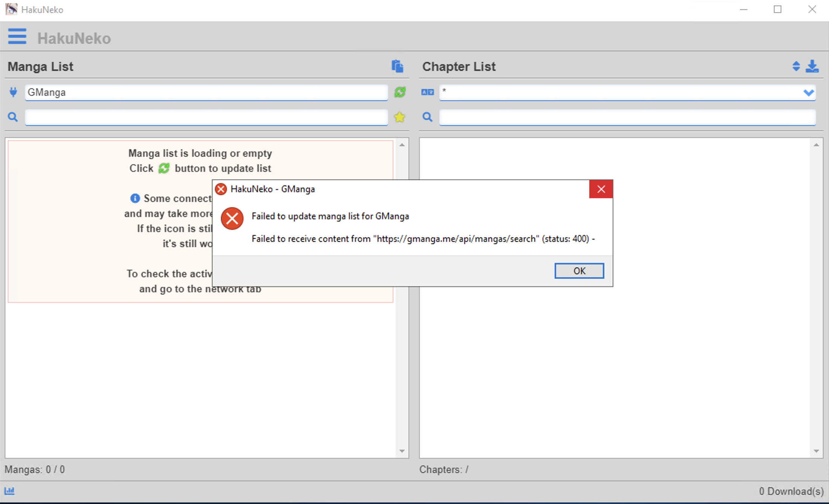
Task: Click the green refresh icon in notice text
Action: pyautogui.click(x=164, y=168)
